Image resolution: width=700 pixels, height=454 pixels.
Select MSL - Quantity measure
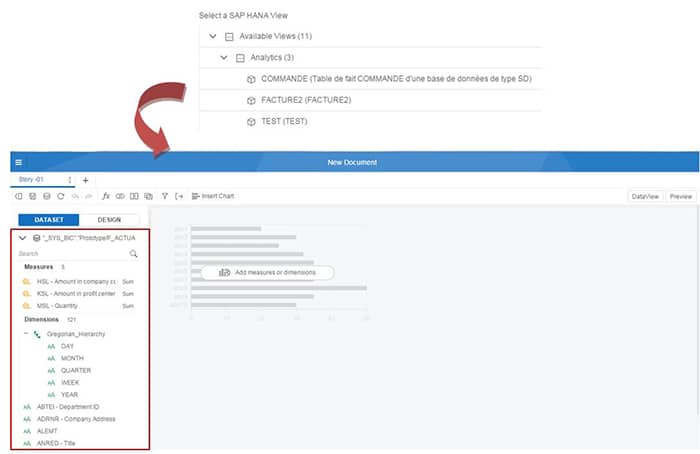point(57,306)
